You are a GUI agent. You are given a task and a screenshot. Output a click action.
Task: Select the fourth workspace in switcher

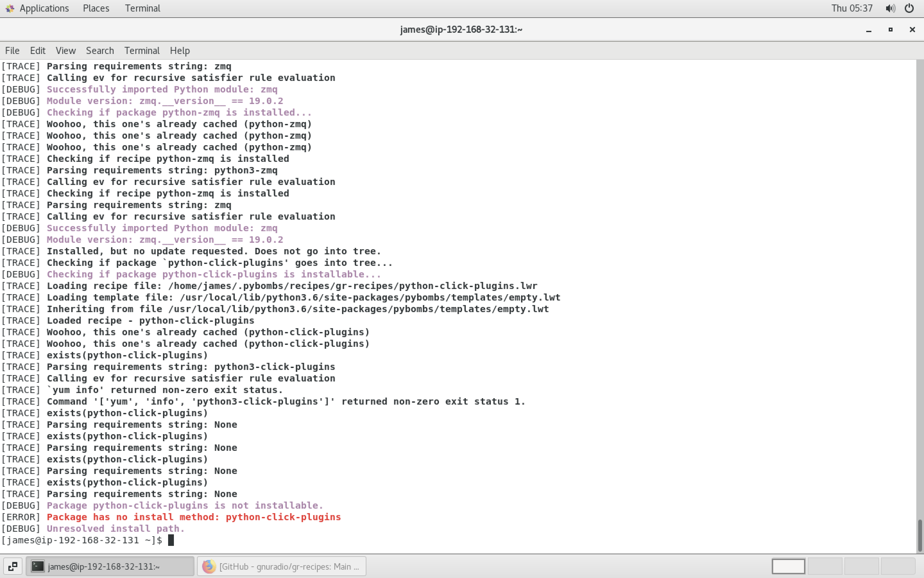pos(898,566)
